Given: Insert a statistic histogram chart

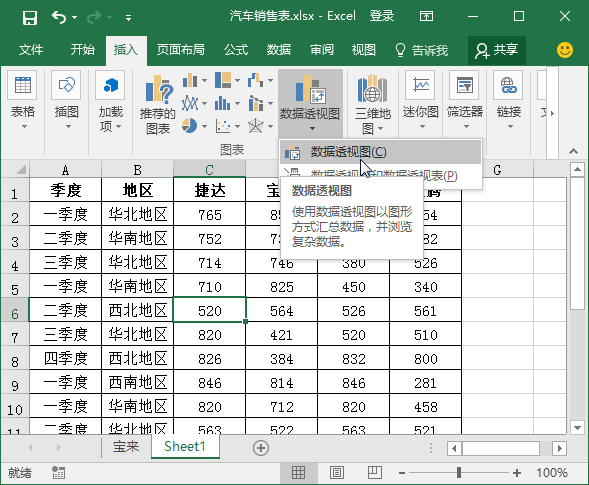Looking at the screenshot, I should click(223, 103).
